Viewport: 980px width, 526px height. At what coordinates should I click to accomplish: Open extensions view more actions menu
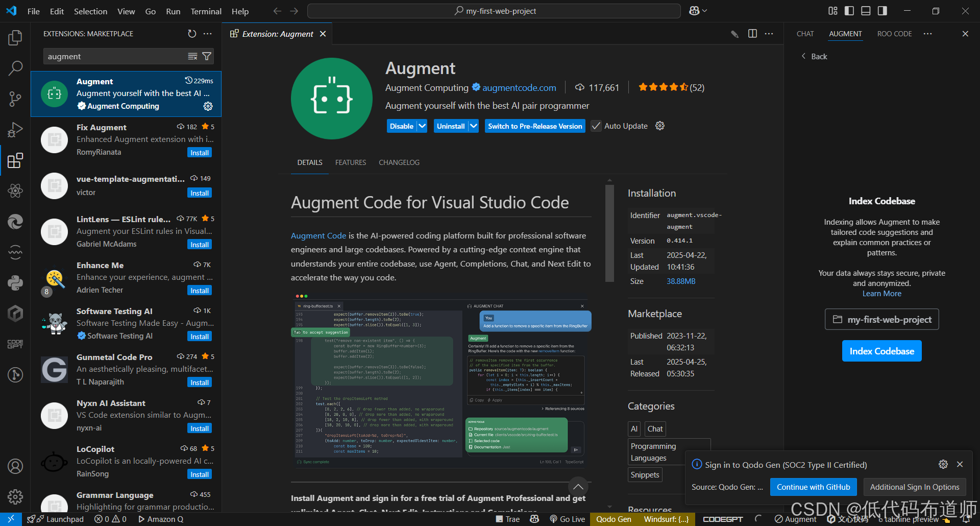pos(207,34)
